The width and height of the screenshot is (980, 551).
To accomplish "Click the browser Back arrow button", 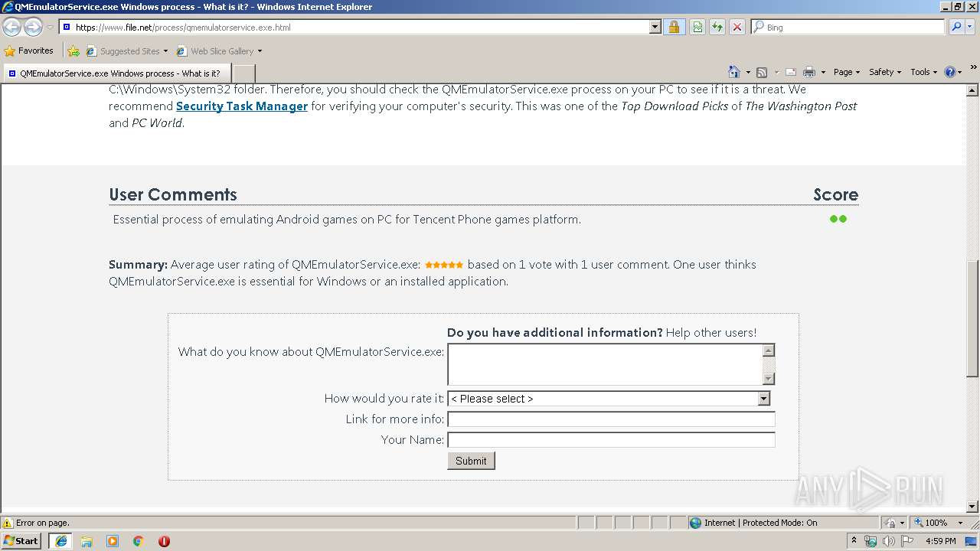I will tap(11, 28).
